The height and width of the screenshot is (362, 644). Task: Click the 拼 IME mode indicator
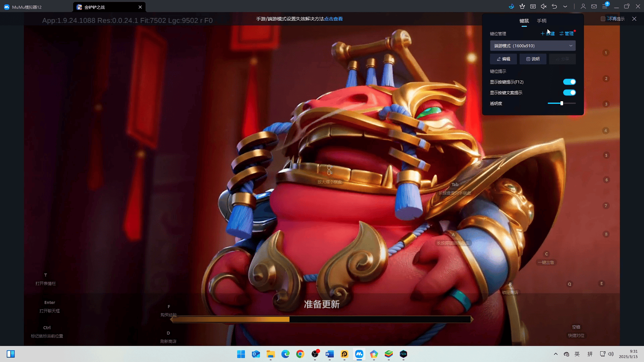(x=590, y=354)
